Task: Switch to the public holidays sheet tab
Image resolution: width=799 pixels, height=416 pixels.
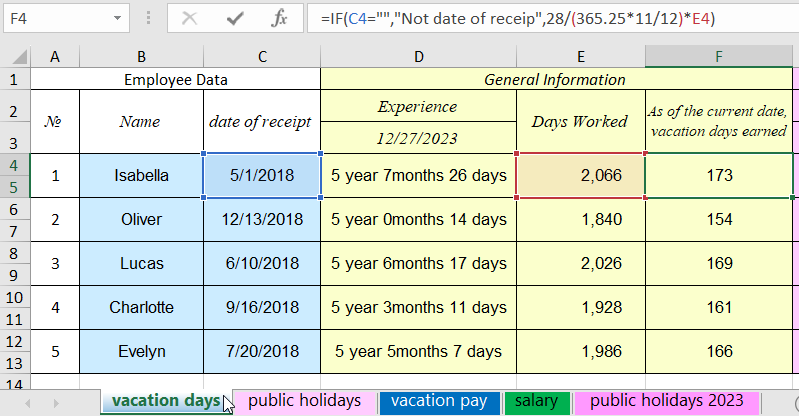Action: coord(304,401)
